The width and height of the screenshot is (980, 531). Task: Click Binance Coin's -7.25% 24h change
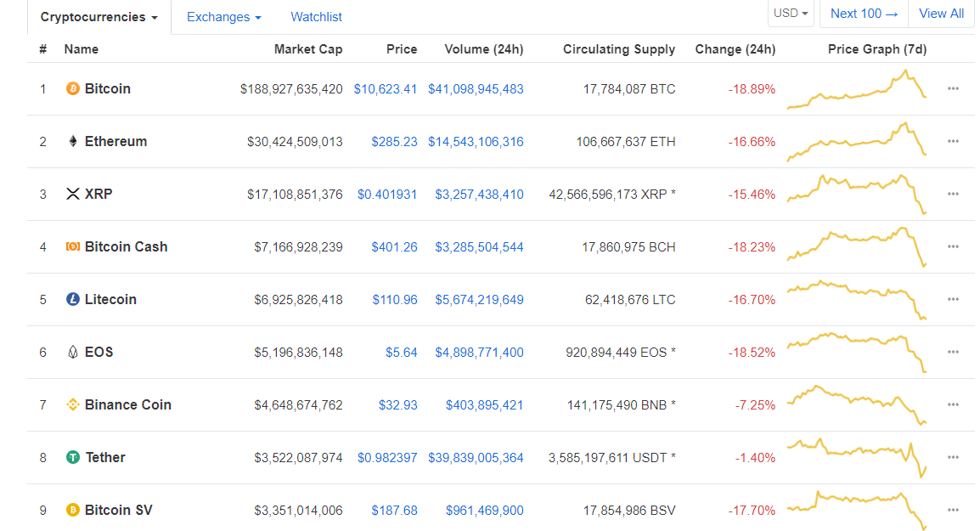(755, 405)
